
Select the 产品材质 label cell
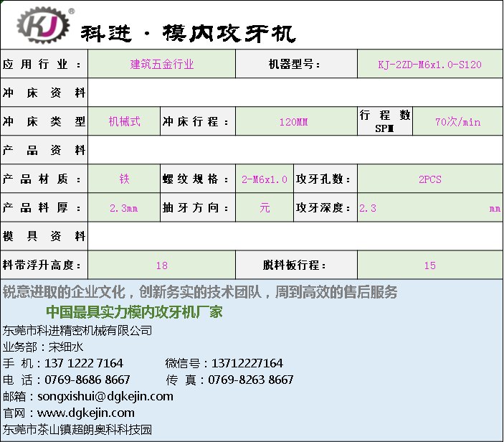pyautogui.click(x=44, y=179)
